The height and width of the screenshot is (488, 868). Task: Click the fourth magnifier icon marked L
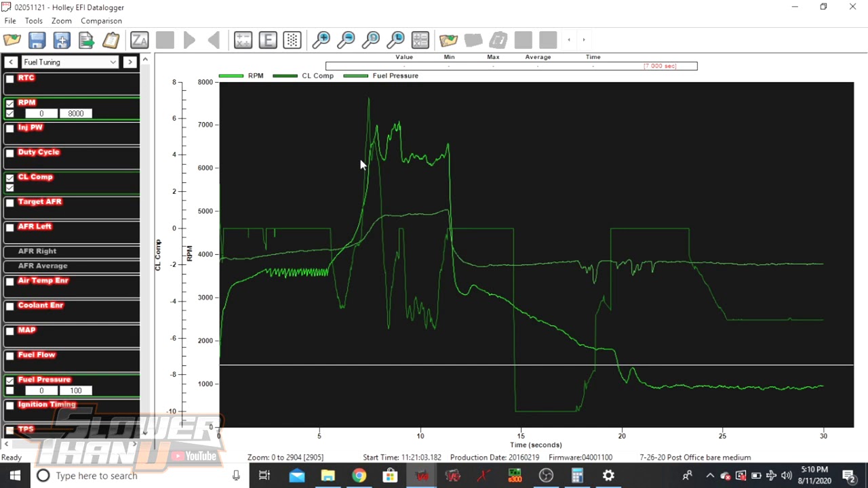pyautogui.click(x=395, y=41)
